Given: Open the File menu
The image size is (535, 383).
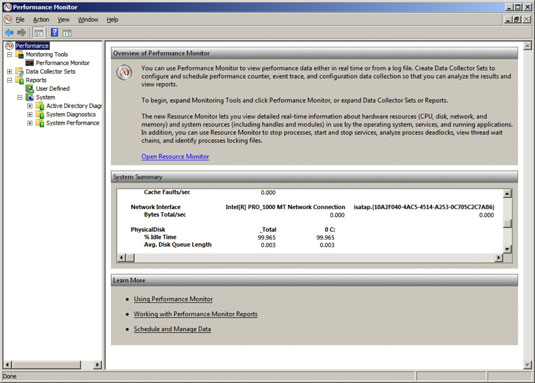Looking at the screenshot, I should (x=20, y=20).
